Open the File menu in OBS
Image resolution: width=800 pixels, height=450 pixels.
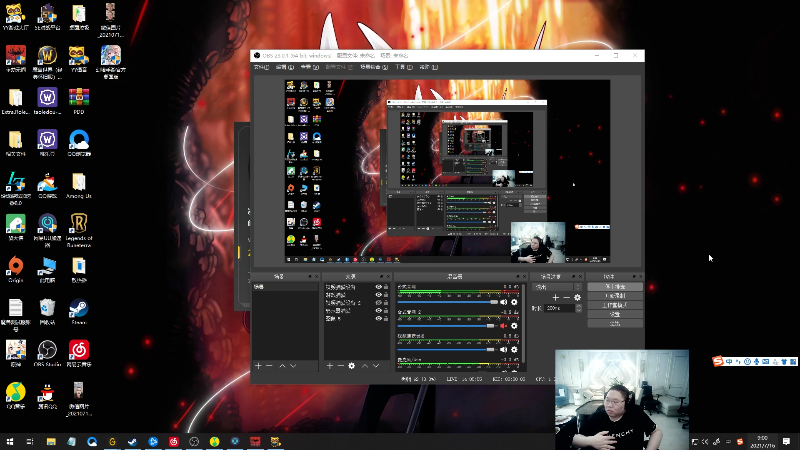coord(261,67)
